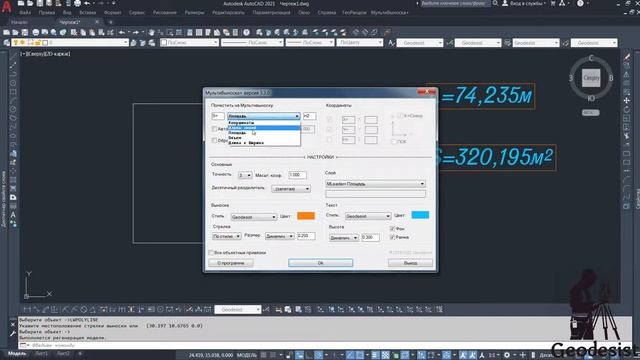This screenshot has width=640, height=360.
Task: Click the Plot printer icon in the quick access toolbar
Action: [x=77, y=3]
